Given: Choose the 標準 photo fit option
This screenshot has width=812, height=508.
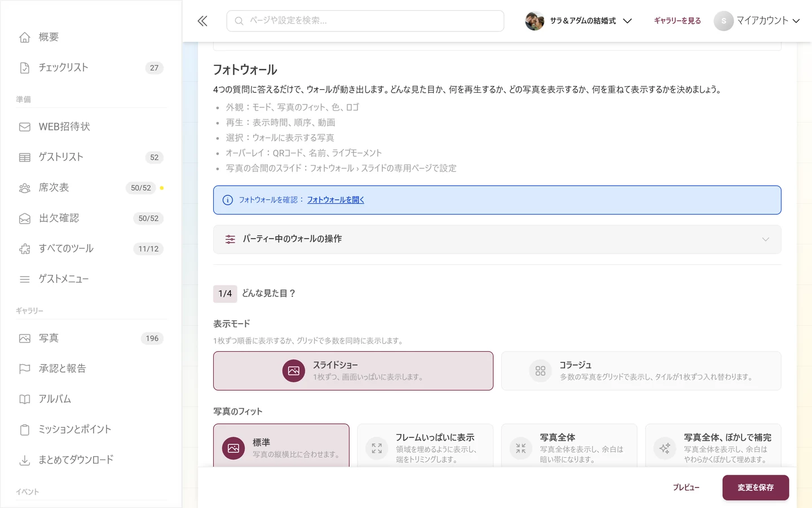Looking at the screenshot, I should point(281,446).
